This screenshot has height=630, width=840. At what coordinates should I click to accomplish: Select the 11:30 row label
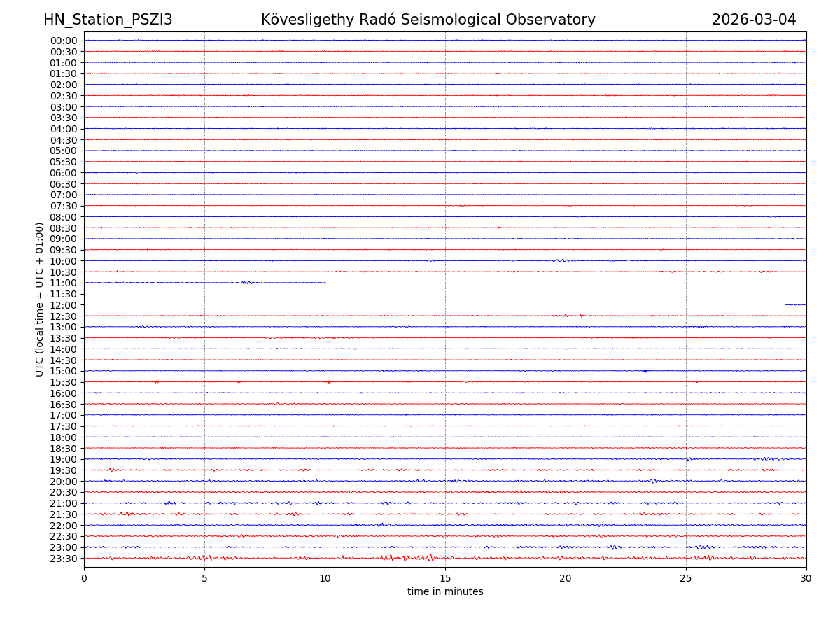(64, 294)
